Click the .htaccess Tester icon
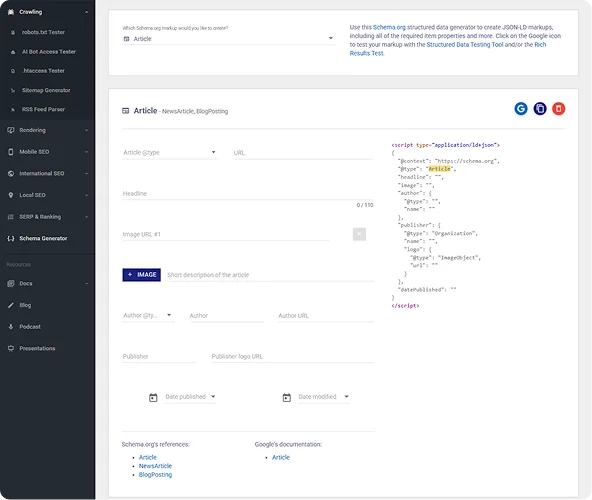 [x=13, y=71]
